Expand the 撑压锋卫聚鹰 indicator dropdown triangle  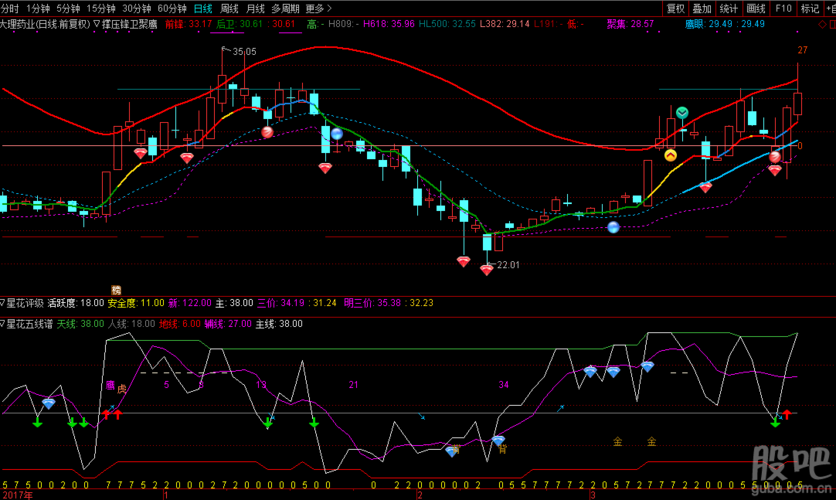97,24
